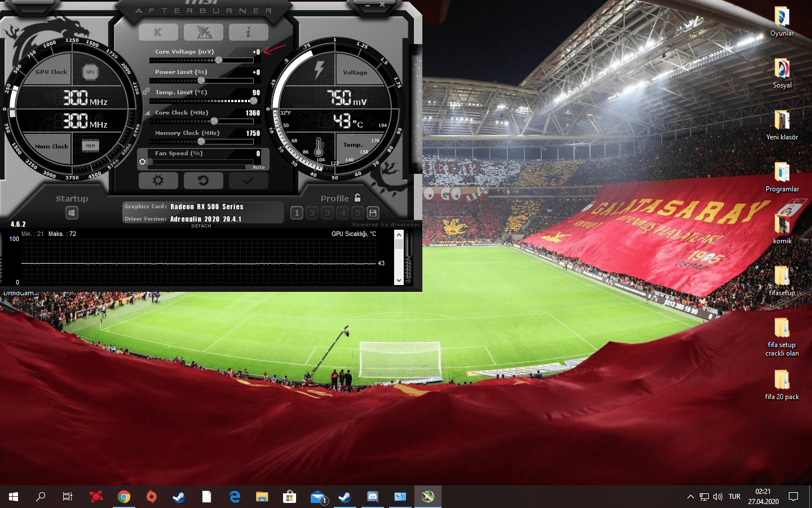Click the MEM chip icon in clock gauge
812x508 pixels.
pos(90,146)
